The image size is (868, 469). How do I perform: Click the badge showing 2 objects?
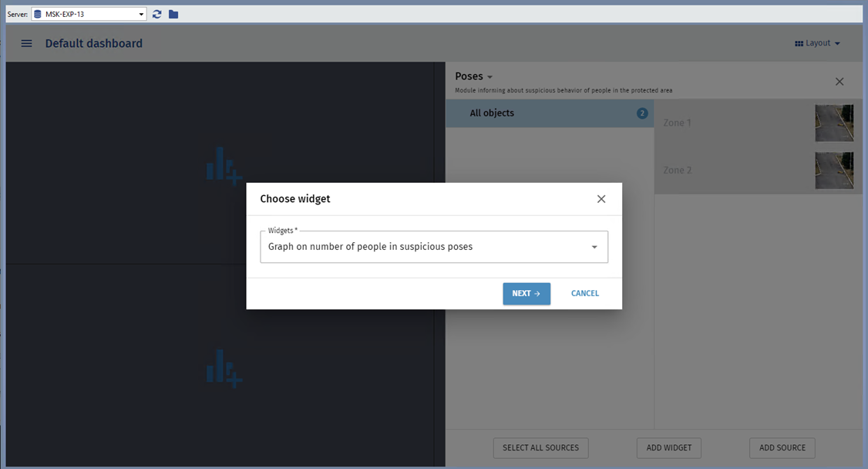coord(642,113)
